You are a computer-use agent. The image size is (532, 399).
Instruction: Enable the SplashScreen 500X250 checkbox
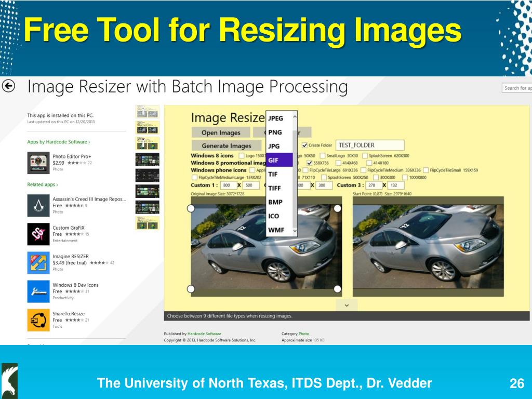click(324, 178)
